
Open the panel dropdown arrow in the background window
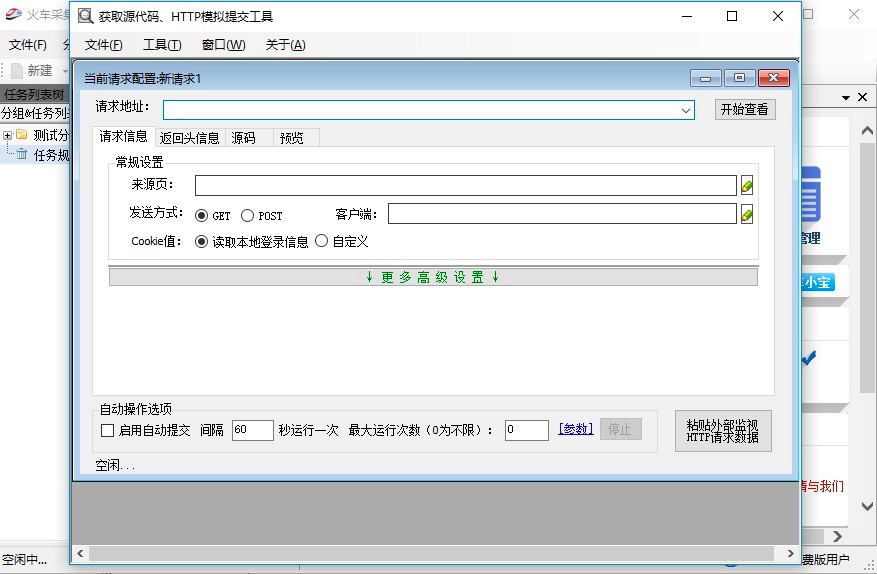(846, 97)
